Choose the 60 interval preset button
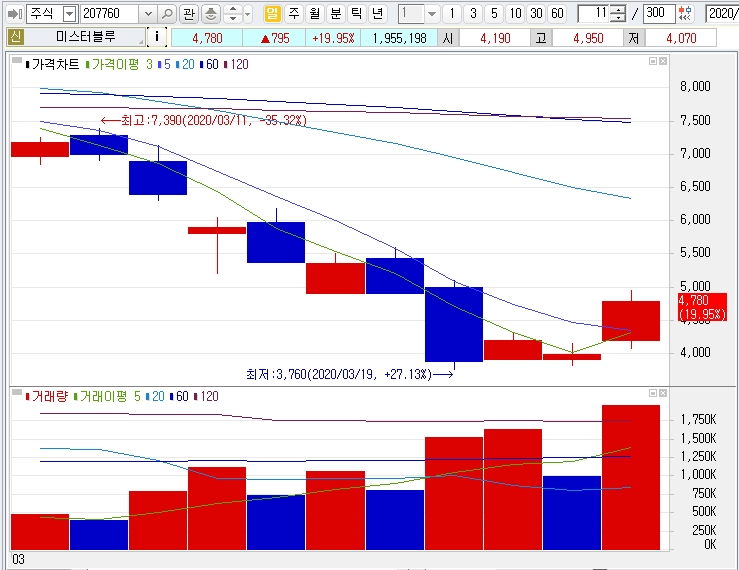The image size is (739, 570). coord(558,13)
